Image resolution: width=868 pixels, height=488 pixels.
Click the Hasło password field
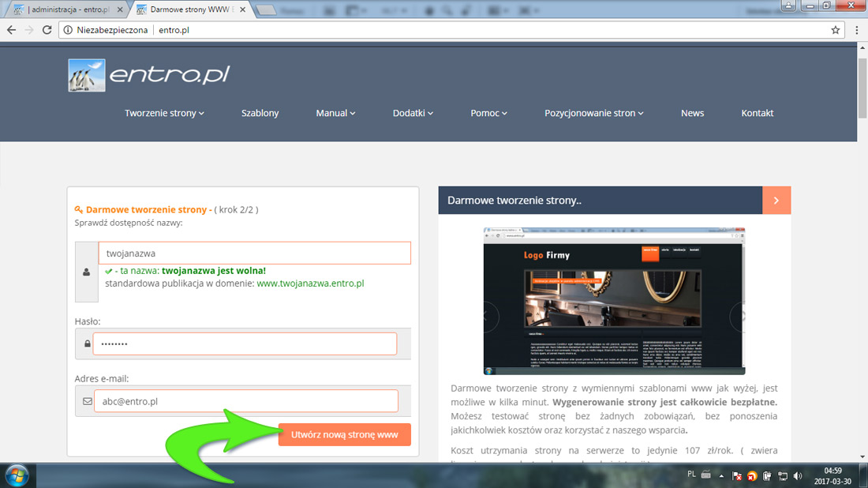point(245,343)
